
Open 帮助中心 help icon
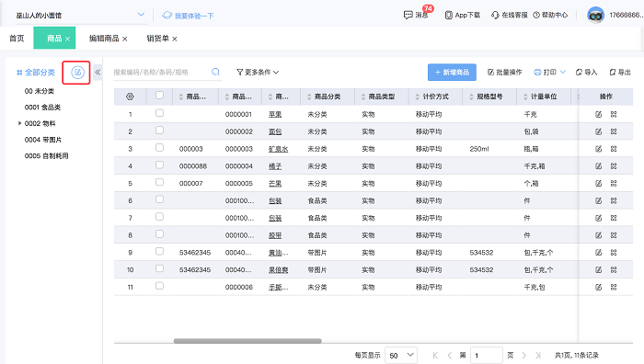coord(536,16)
